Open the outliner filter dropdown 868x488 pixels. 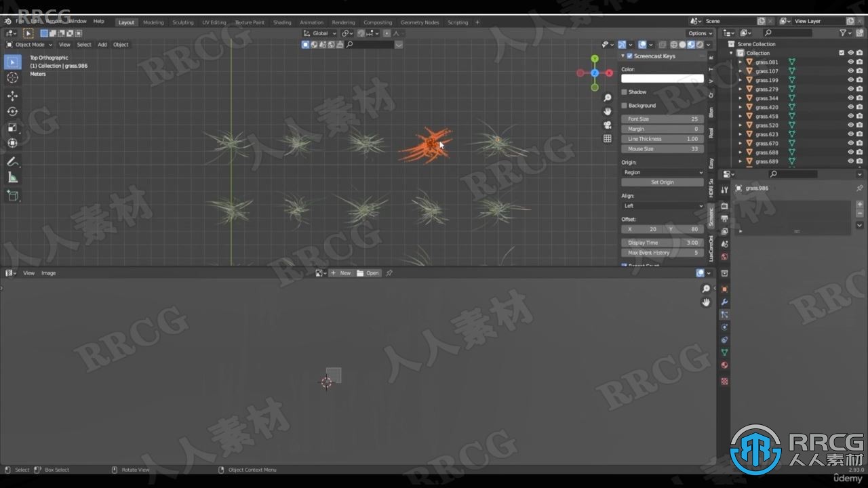[845, 33]
